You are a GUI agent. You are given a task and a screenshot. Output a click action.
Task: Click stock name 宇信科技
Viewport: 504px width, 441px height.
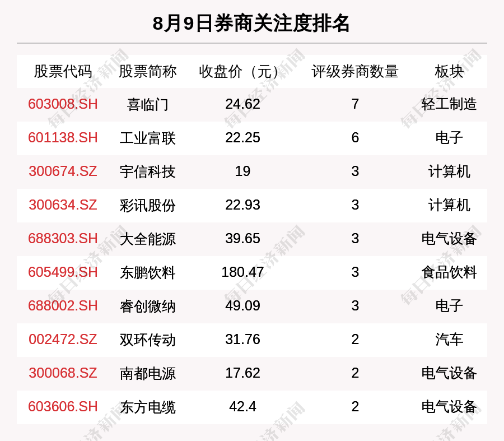point(147,171)
